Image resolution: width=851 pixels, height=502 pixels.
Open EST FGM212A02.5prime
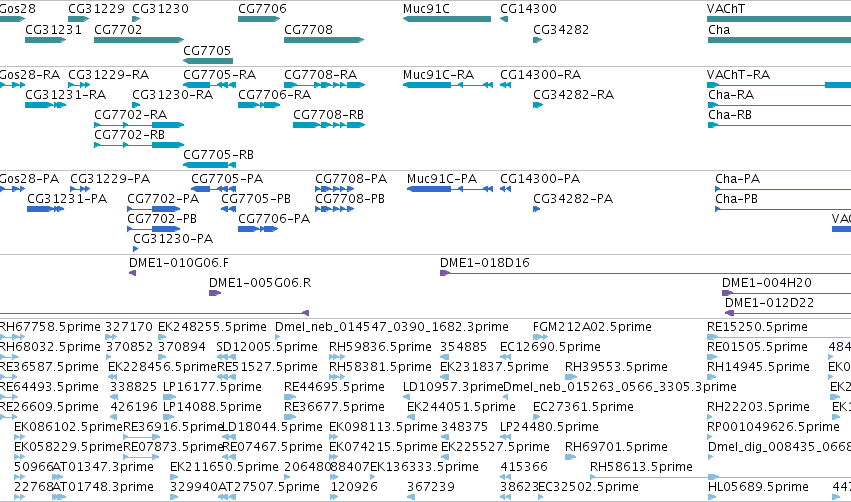coord(540,337)
